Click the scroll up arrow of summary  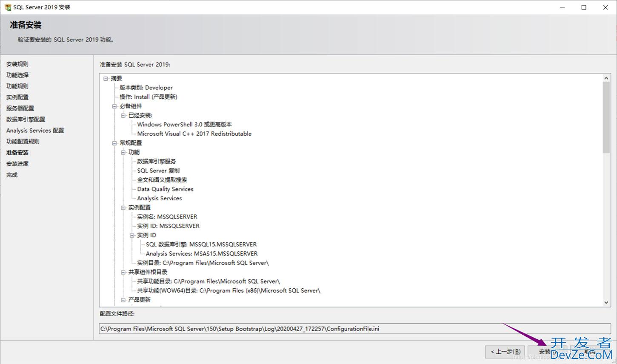click(x=606, y=78)
